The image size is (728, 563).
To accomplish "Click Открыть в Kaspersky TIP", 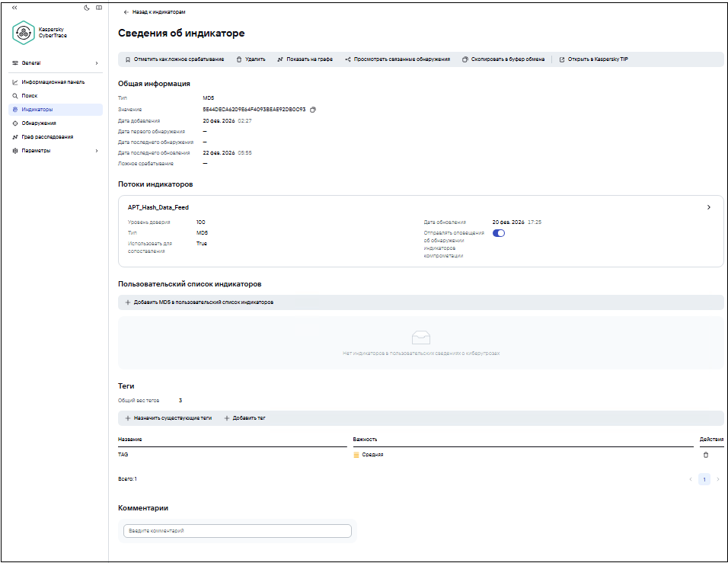I will [x=594, y=59].
